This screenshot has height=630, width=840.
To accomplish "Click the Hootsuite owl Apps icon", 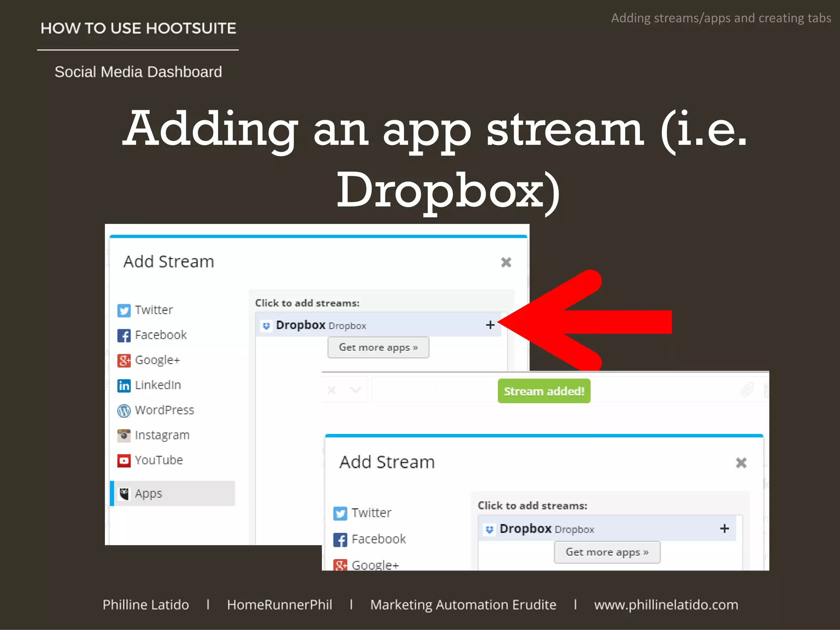I will (124, 494).
